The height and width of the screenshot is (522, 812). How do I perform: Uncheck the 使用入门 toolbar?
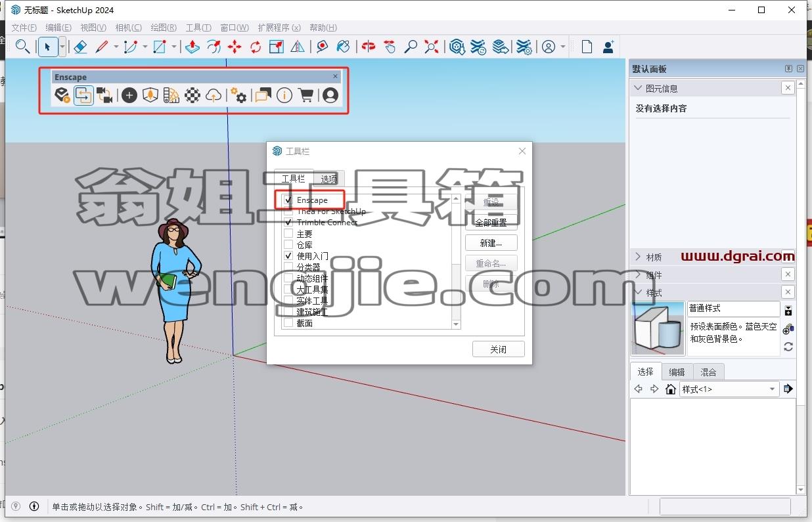pyautogui.click(x=288, y=256)
